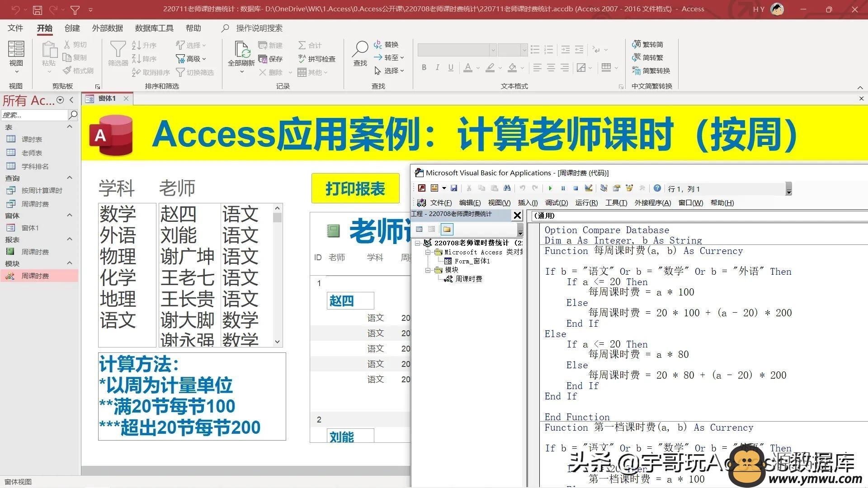
Task: Click the Save icon in title bar
Action: (x=38, y=9)
